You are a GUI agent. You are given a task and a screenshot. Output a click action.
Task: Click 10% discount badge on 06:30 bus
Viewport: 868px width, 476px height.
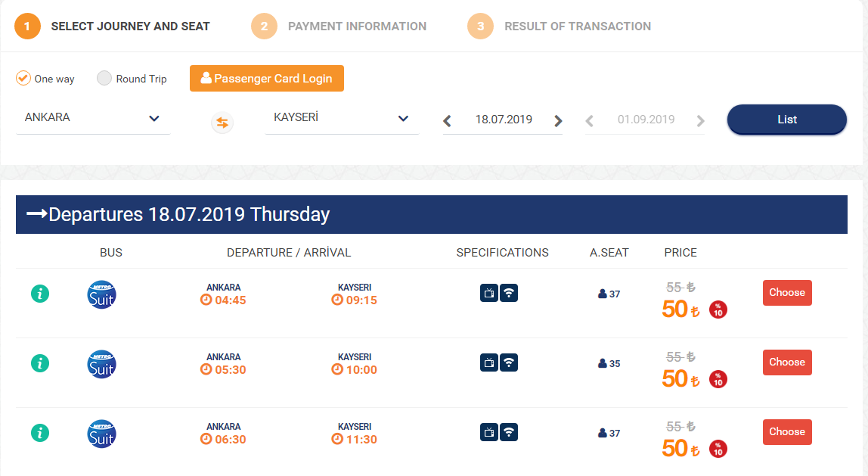718,449
